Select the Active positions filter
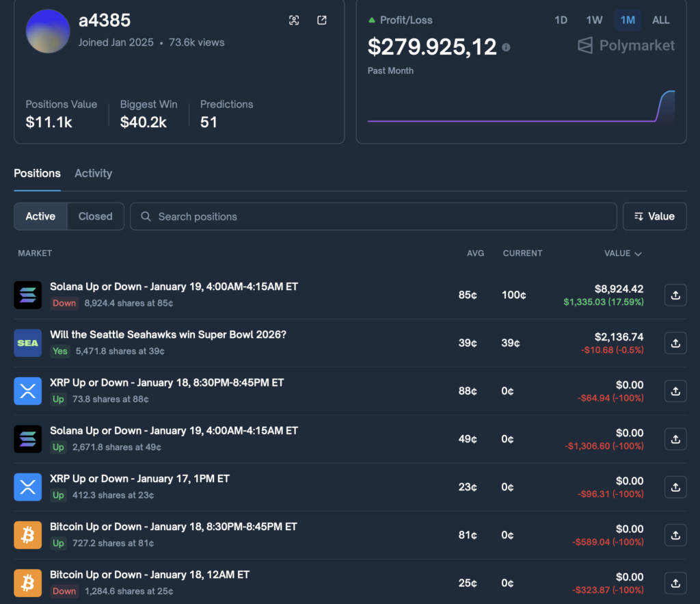 coord(40,216)
